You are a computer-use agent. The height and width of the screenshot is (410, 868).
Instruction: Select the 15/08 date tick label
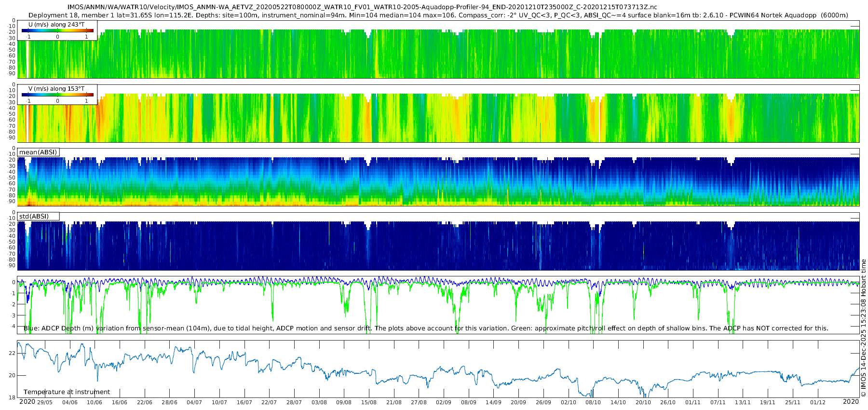(x=369, y=402)
